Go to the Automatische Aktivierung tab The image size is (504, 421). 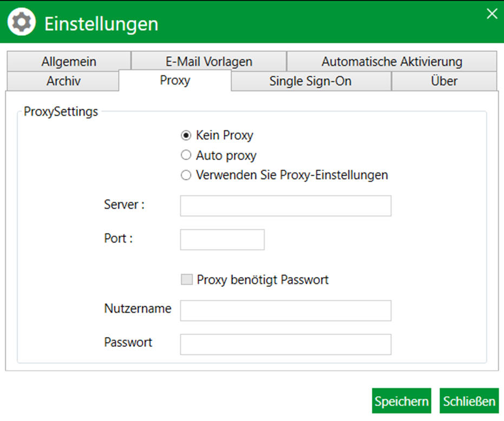click(x=392, y=61)
